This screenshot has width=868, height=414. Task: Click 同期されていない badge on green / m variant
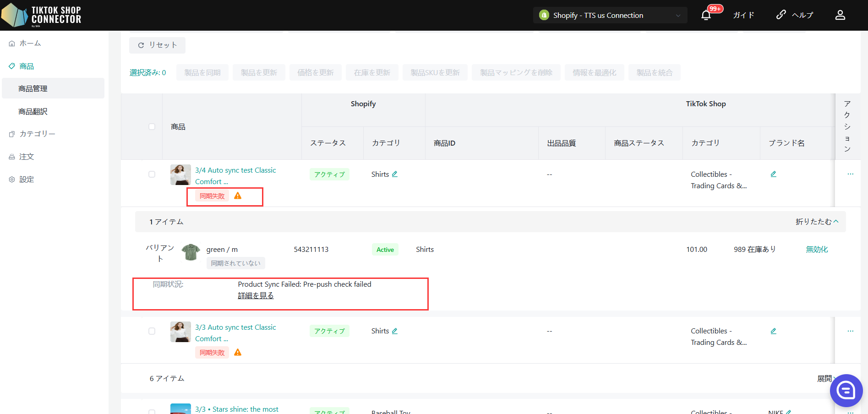pyautogui.click(x=235, y=263)
